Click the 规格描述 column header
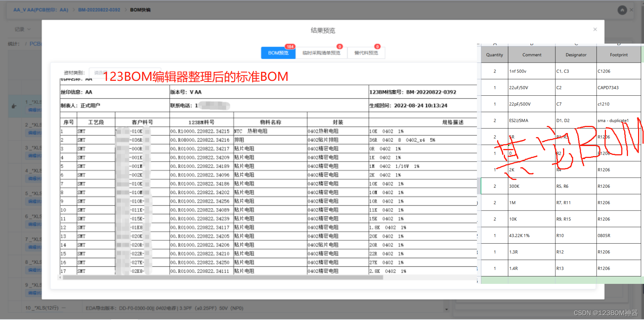Image resolution: width=644 pixels, height=320 pixels. coord(453,122)
